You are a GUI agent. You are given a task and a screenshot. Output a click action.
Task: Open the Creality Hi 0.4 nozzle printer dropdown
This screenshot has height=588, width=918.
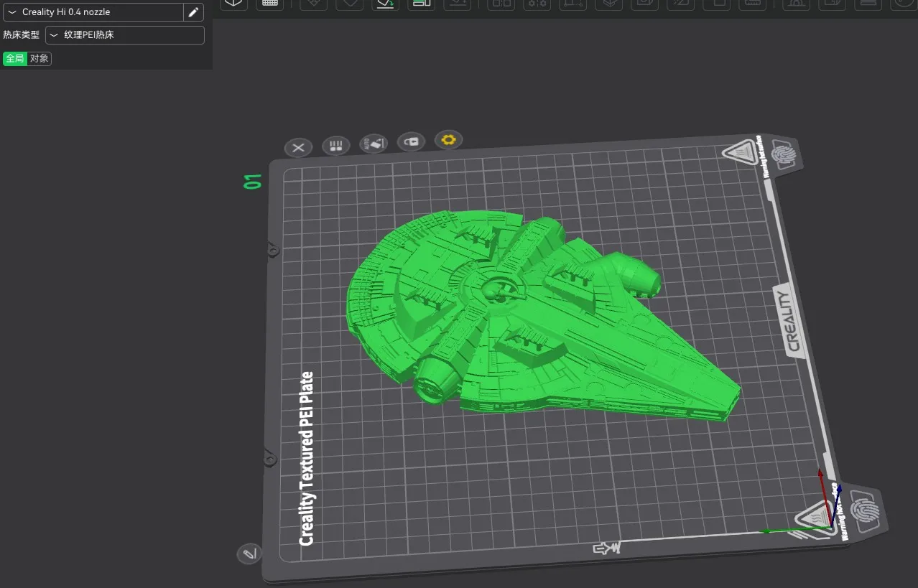[x=94, y=12]
